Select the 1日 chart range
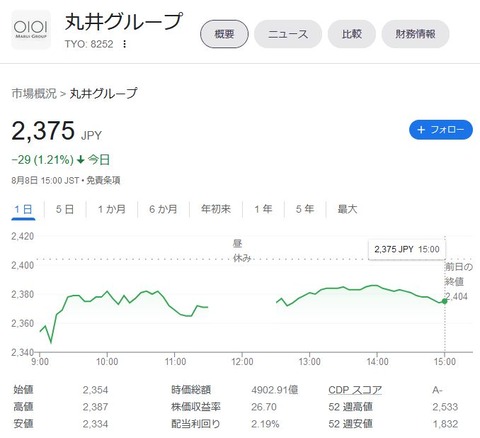 coord(23,209)
